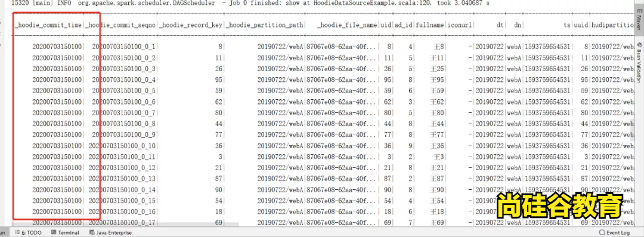644x237 pixels.
Task: Click the _hoodie_commit_time column header text
Action: tap(48, 24)
